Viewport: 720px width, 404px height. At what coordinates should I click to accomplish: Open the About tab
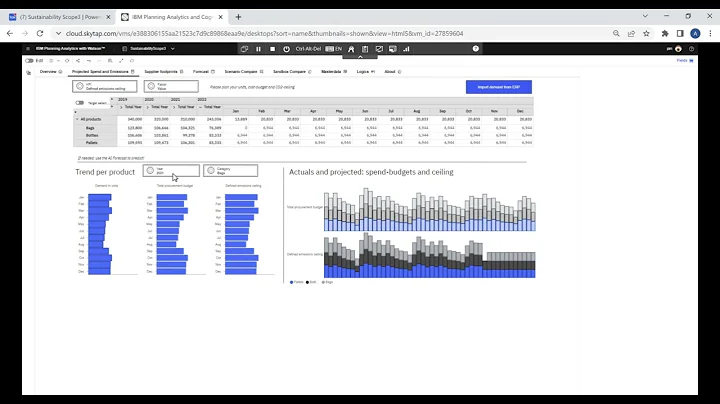pos(393,72)
